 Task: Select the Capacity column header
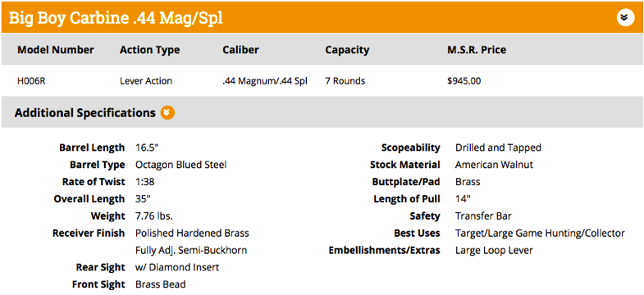pos(347,50)
